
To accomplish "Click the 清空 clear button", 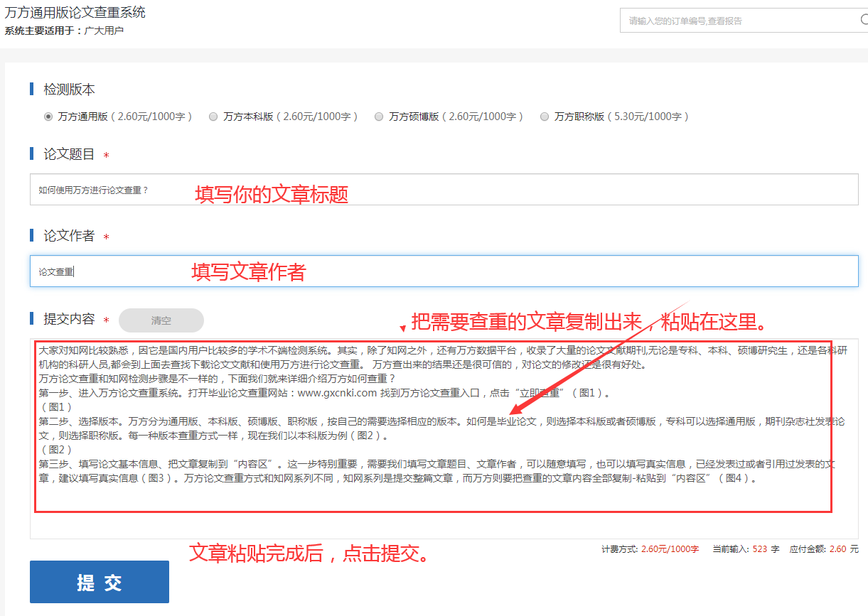I will (161, 320).
